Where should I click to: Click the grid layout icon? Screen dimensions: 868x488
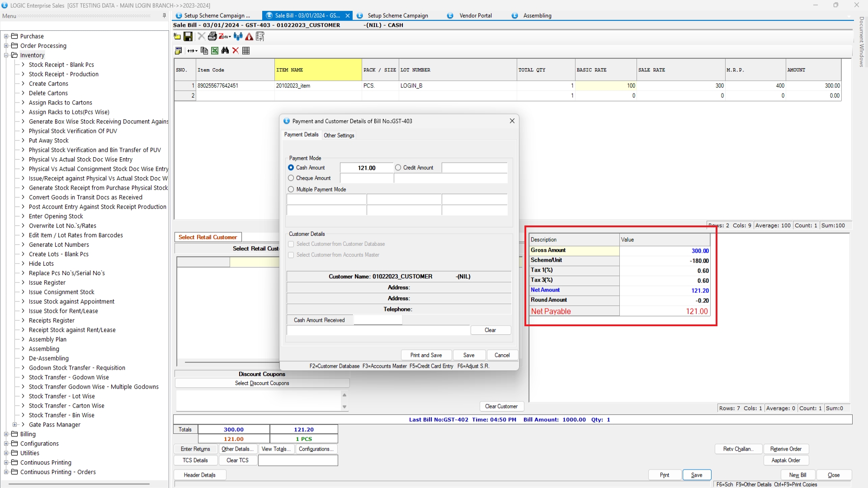click(246, 51)
